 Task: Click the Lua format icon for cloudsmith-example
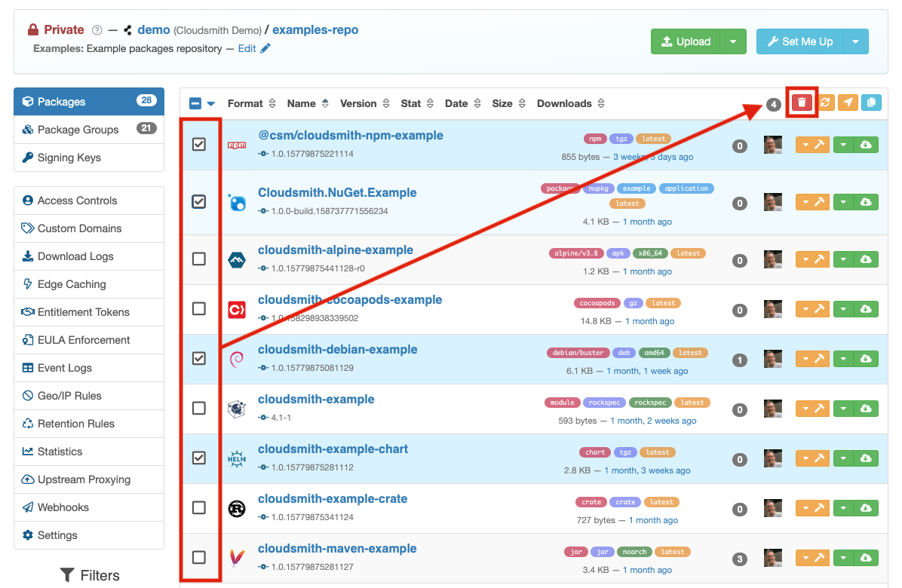click(x=237, y=409)
